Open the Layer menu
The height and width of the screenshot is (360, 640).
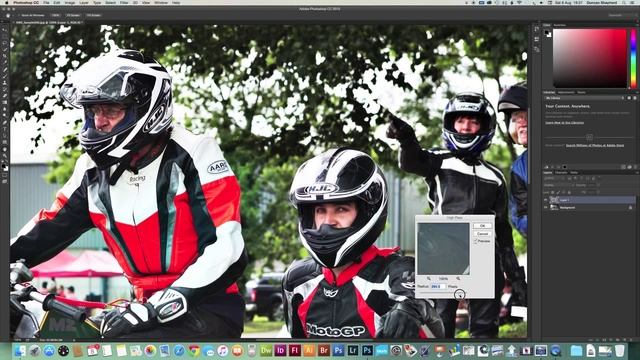84,2
